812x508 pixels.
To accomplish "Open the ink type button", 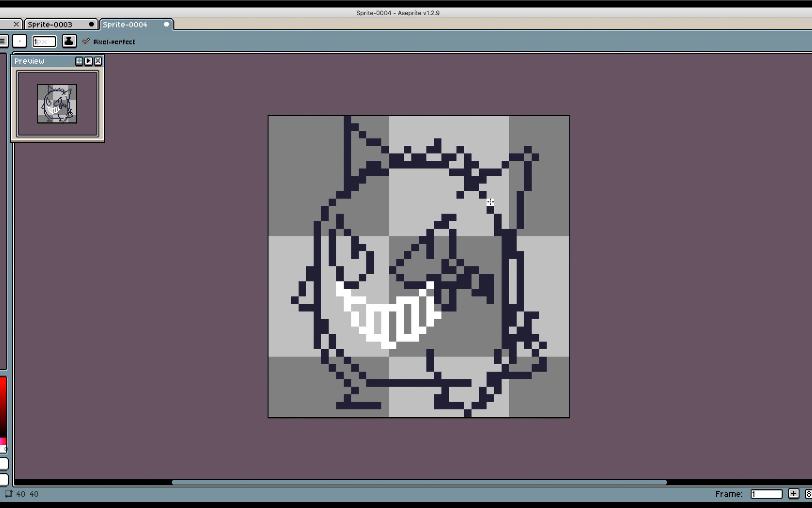I will pyautogui.click(x=69, y=41).
